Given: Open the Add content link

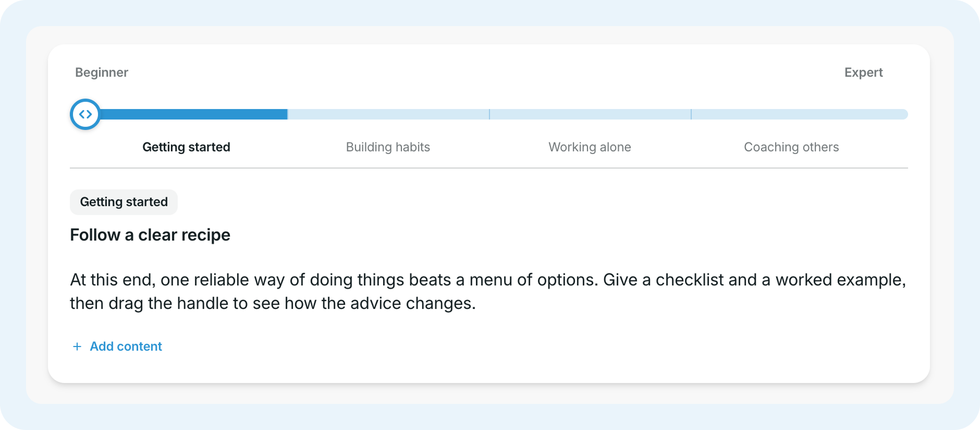Looking at the screenshot, I should click(117, 347).
